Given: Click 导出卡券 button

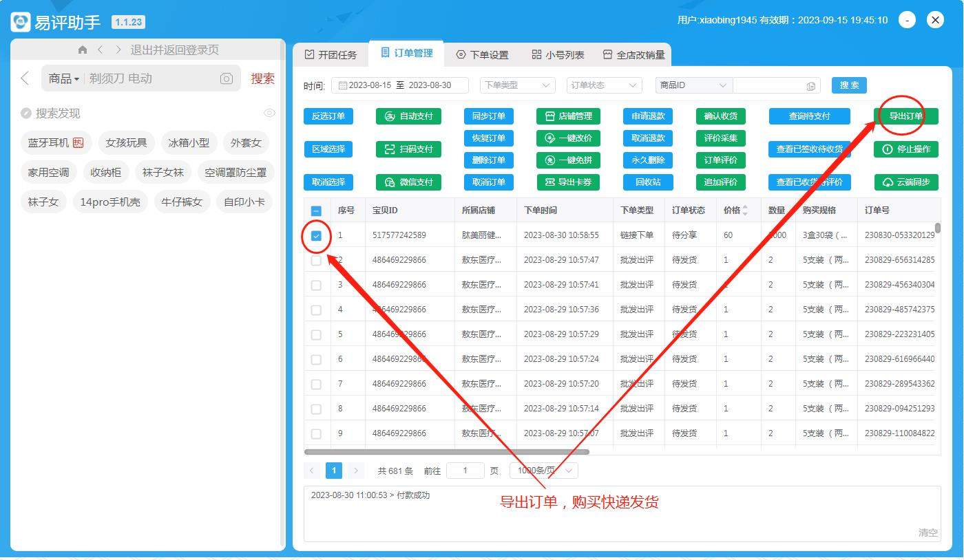Looking at the screenshot, I should point(568,182).
